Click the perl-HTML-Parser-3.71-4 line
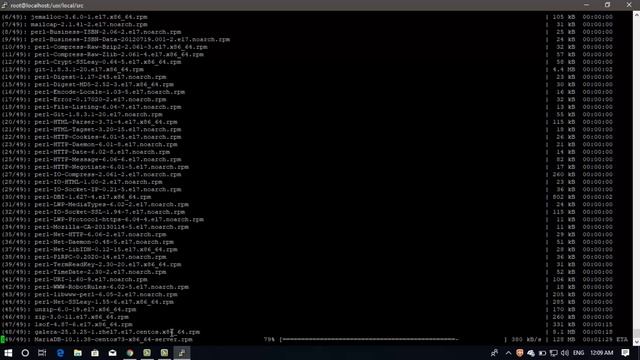640x360 pixels. point(89,122)
